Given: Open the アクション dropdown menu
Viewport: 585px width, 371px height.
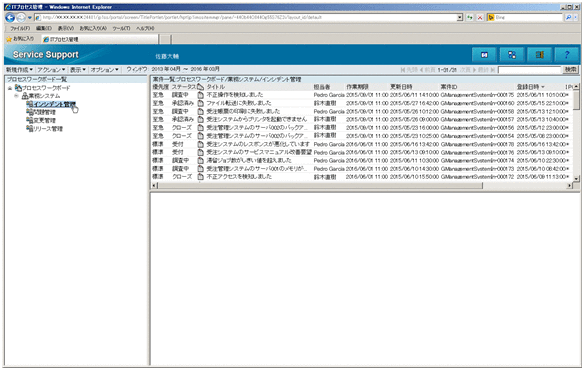Looking at the screenshot, I should (x=51, y=69).
